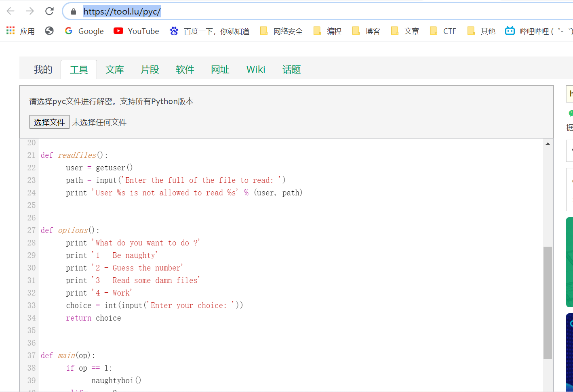Click the globe bookmark icon

[x=49, y=31]
